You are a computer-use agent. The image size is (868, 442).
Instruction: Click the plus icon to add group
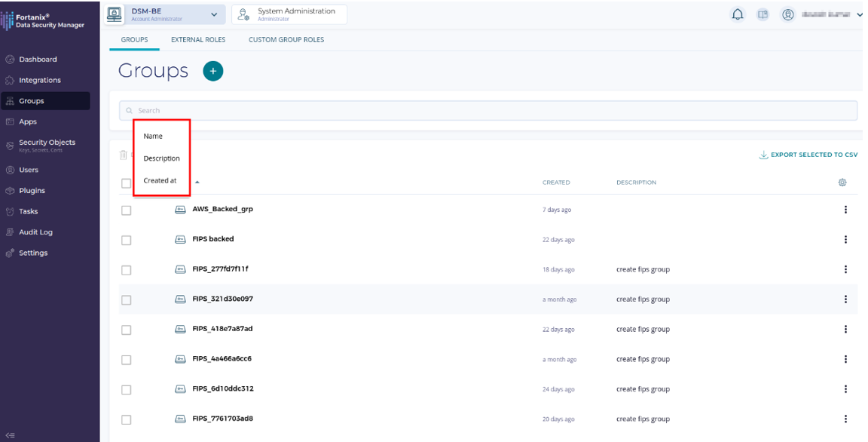(x=212, y=71)
